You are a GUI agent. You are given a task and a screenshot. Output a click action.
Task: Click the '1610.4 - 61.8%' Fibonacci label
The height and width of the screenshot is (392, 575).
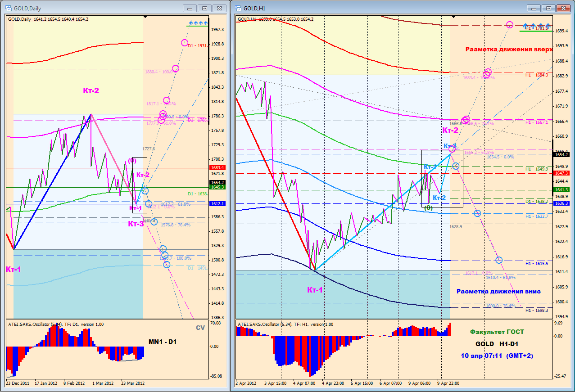coord(501,278)
